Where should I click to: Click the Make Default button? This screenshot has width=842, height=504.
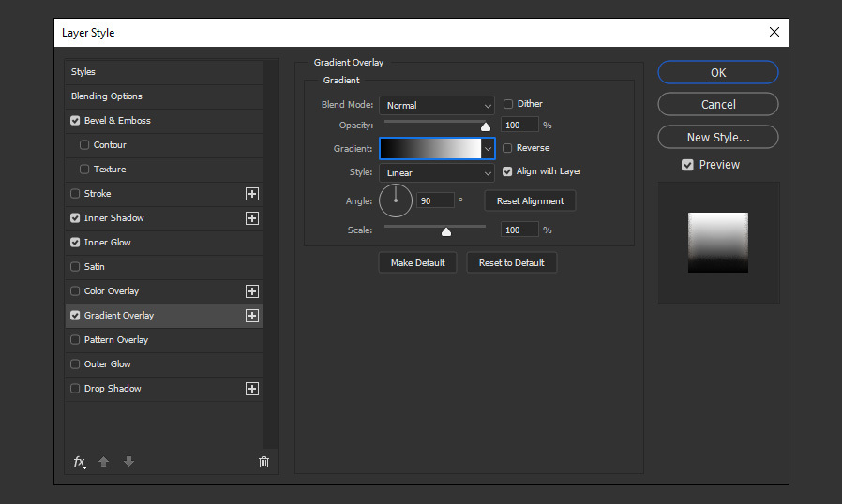(x=418, y=263)
